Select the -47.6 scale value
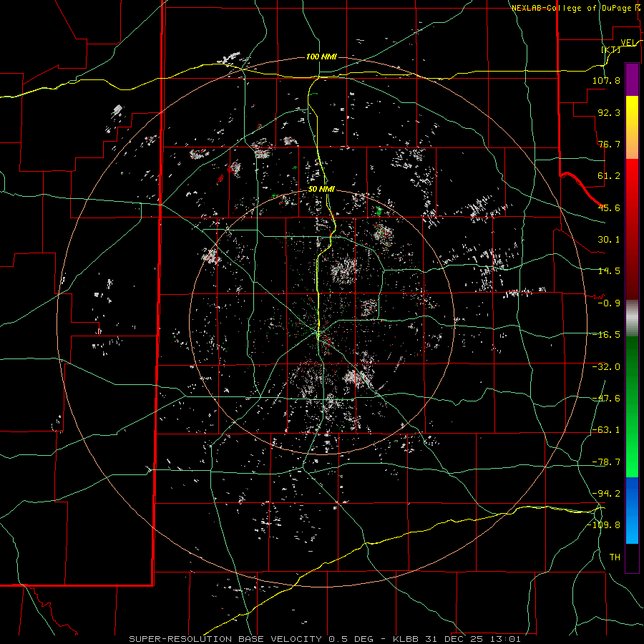 [x=606, y=399]
